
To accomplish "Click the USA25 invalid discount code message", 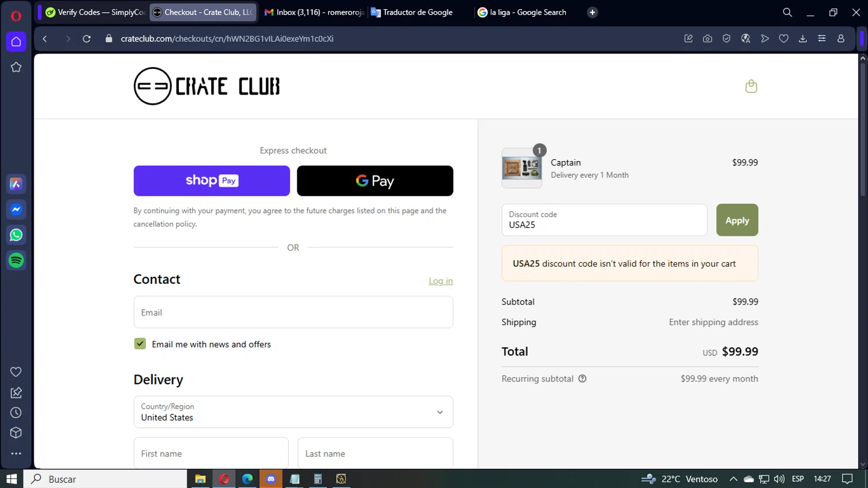I will point(630,263).
